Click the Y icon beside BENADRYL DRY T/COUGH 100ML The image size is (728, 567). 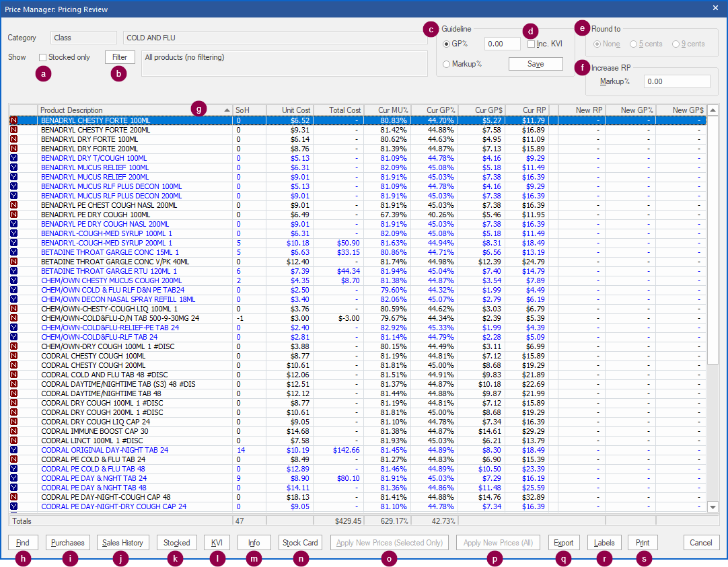pyautogui.click(x=13, y=158)
